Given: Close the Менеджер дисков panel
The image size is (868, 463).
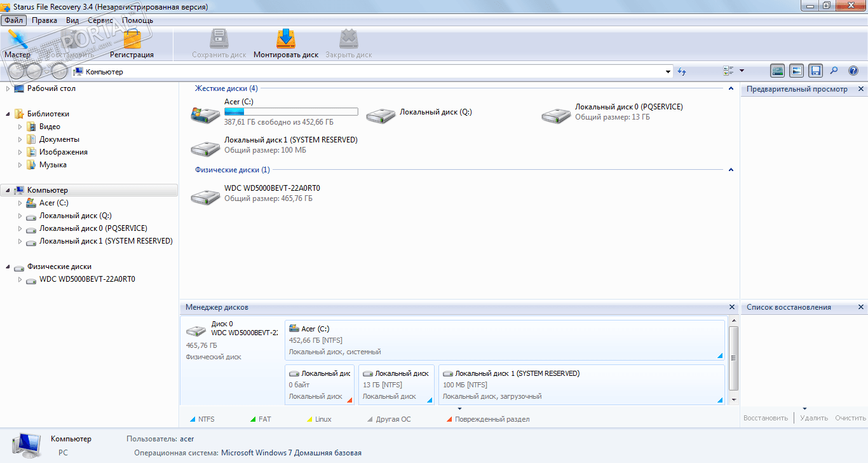Looking at the screenshot, I should pyautogui.click(x=732, y=307).
